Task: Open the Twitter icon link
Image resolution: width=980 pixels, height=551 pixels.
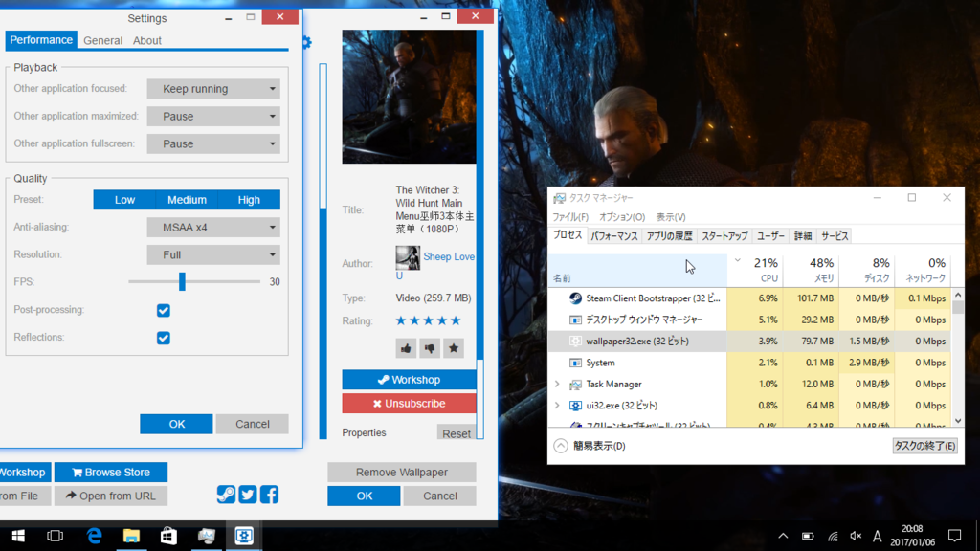Action: click(x=248, y=495)
